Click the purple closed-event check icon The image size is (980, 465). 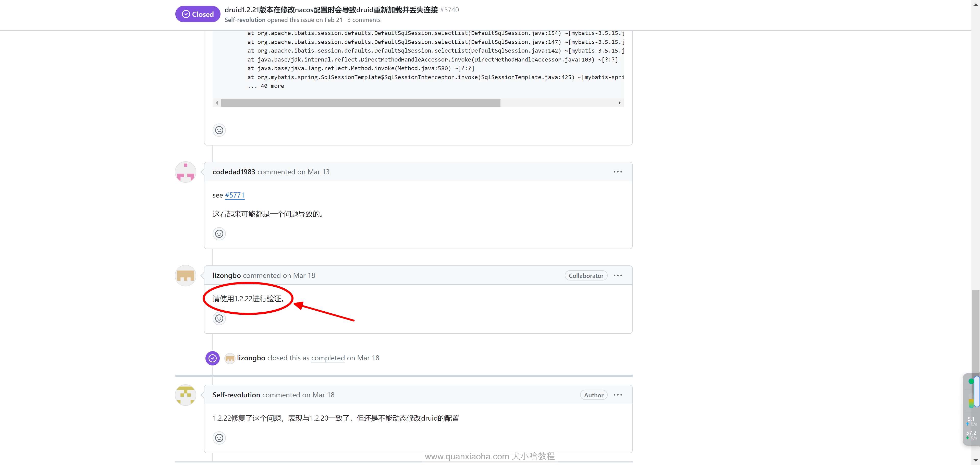[x=212, y=358]
